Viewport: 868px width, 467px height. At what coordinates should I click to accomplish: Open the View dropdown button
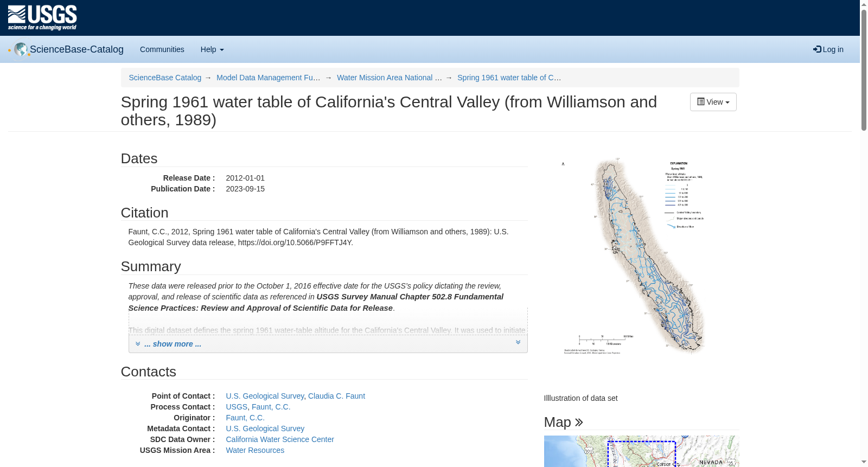713,102
